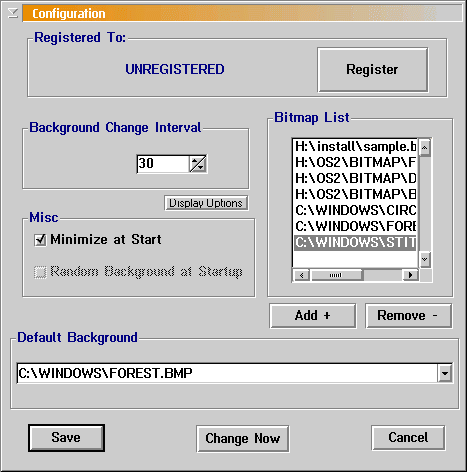Select H:\install\sample.b list entry
The height and width of the screenshot is (472, 467).
tap(355, 146)
